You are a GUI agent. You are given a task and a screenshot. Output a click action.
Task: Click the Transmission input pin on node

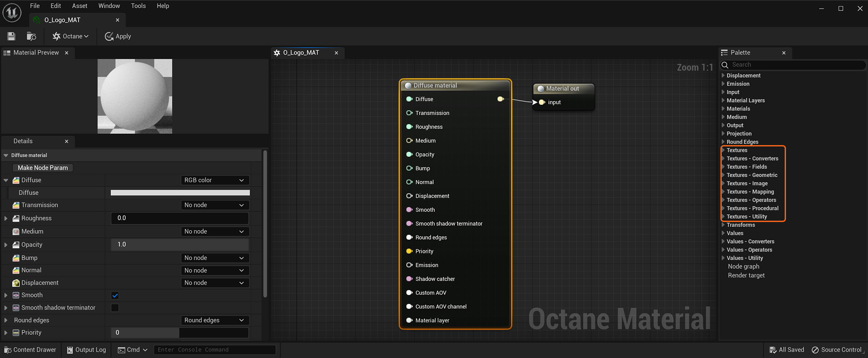409,113
